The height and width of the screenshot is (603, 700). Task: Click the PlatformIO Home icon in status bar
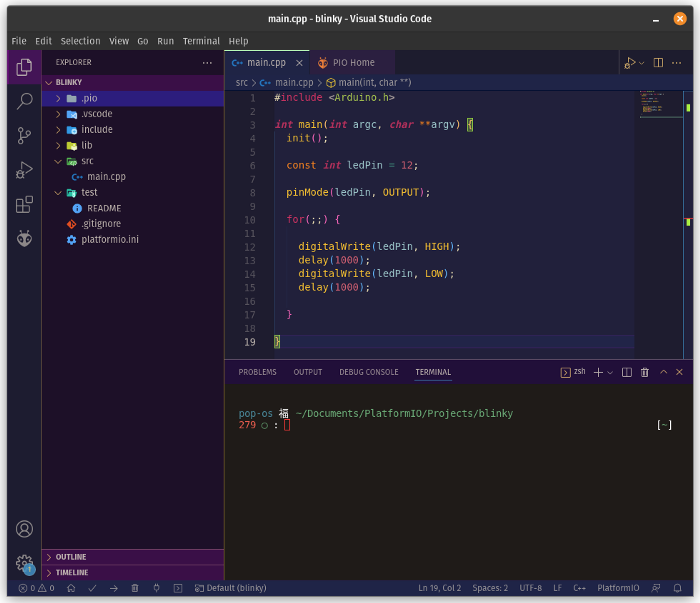pyautogui.click(x=71, y=588)
